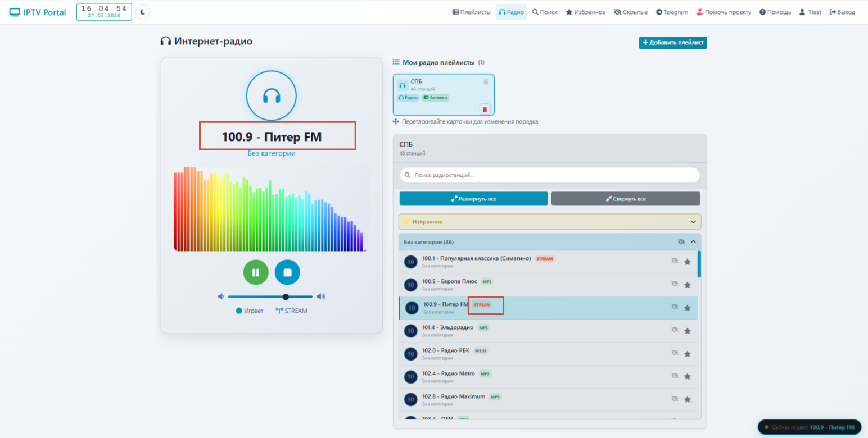Viewport: 868px width, 438px height.
Task: Toggle dark mode with the moon icon
Action: [x=143, y=12]
